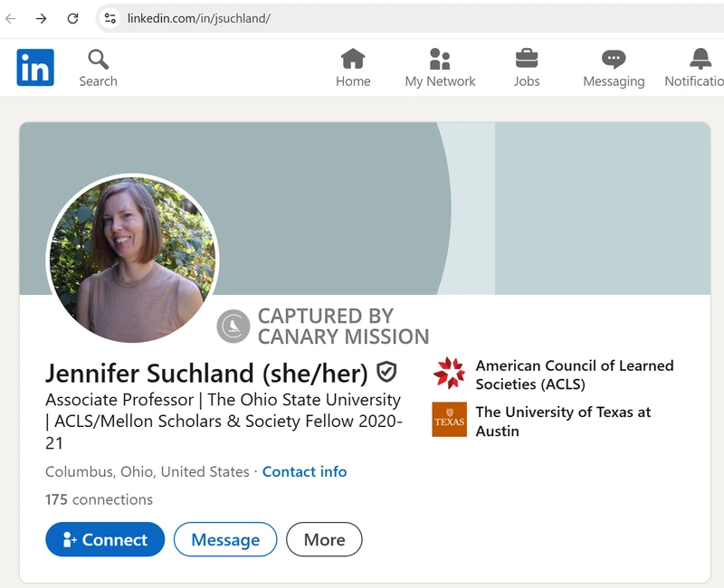Expand the More options button
This screenshot has height=588, width=724.
pos(324,540)
